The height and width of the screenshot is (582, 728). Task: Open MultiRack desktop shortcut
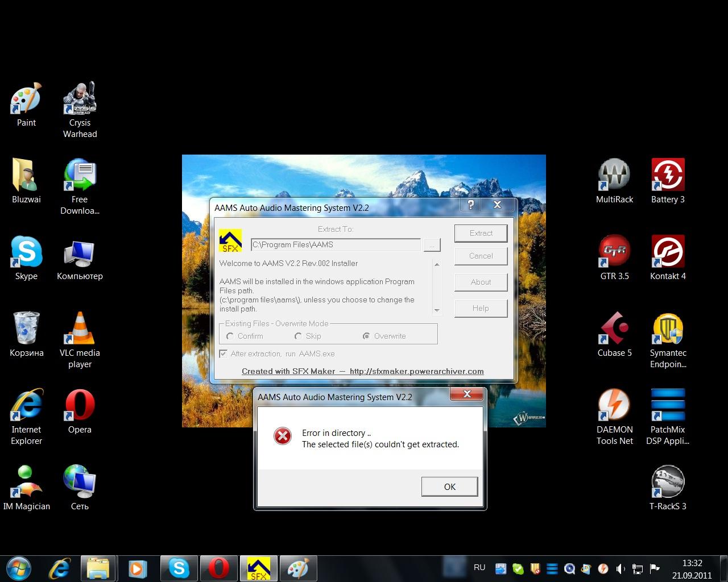click(614, 181)
